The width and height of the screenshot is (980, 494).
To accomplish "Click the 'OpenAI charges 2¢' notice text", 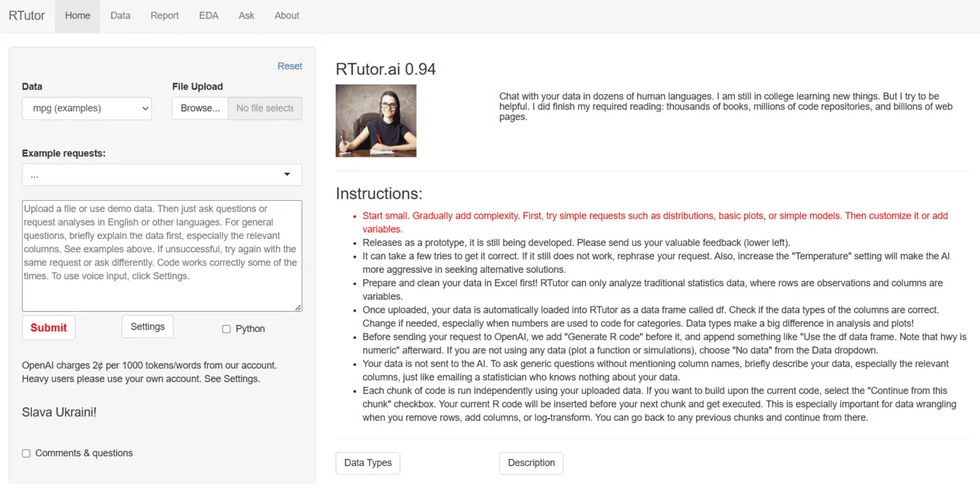I will click(149, 372).
